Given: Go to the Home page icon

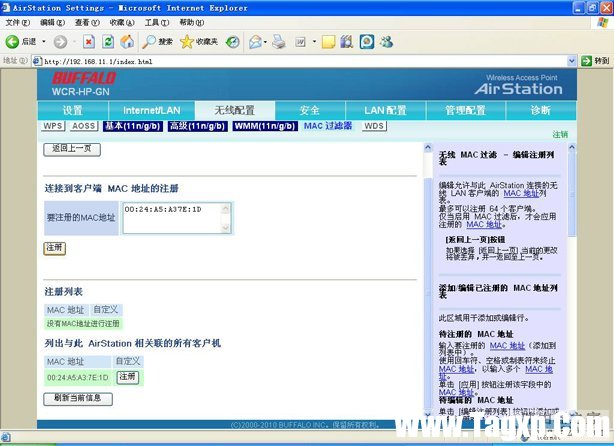Looking at the screenshot, I should (127, 42).
